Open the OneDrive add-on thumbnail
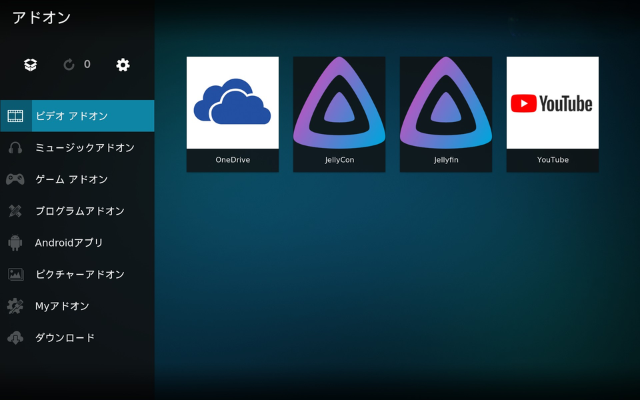Screen dimensions: 640x400 pos(232,102)
